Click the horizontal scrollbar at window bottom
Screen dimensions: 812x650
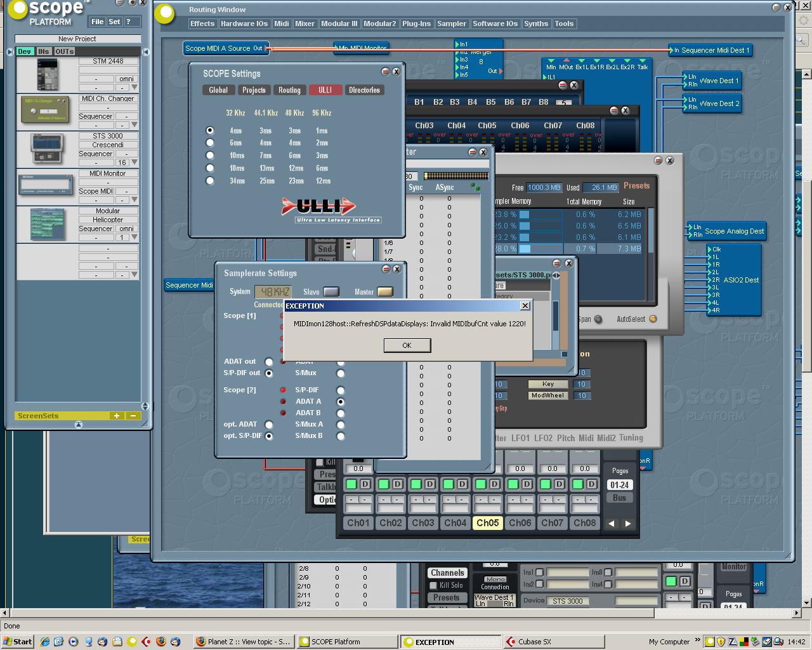click(402, 613)
